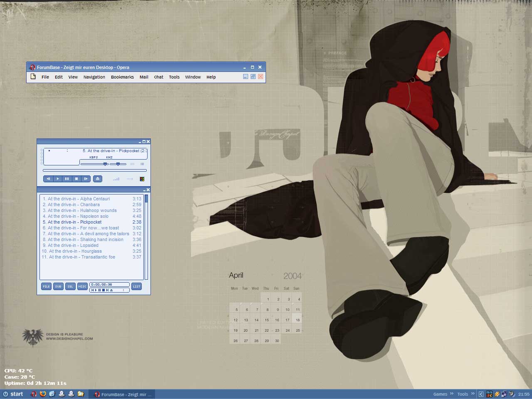Restore the inner Opera page via blue icon
Viewport: 532px width, 399px height.
pos(253,76)
